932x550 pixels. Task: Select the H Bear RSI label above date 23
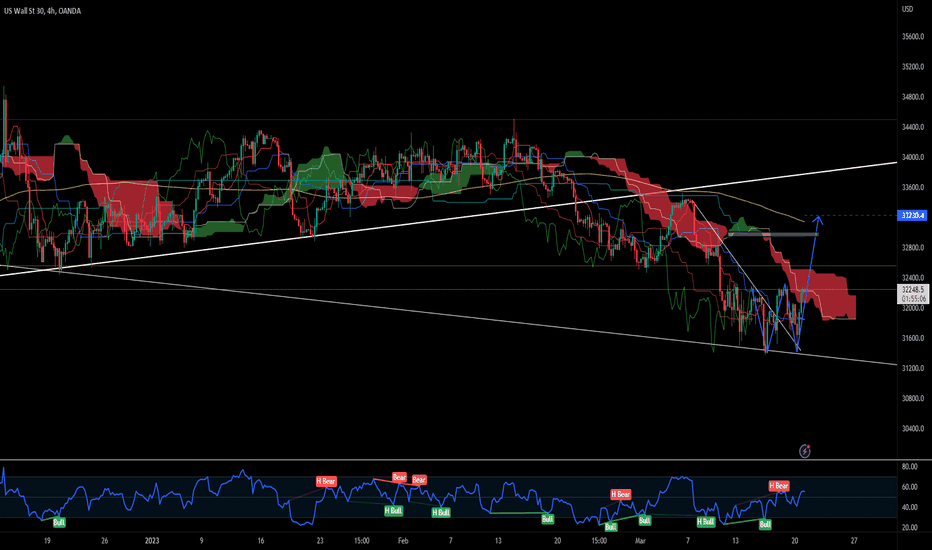coord(326,481)
